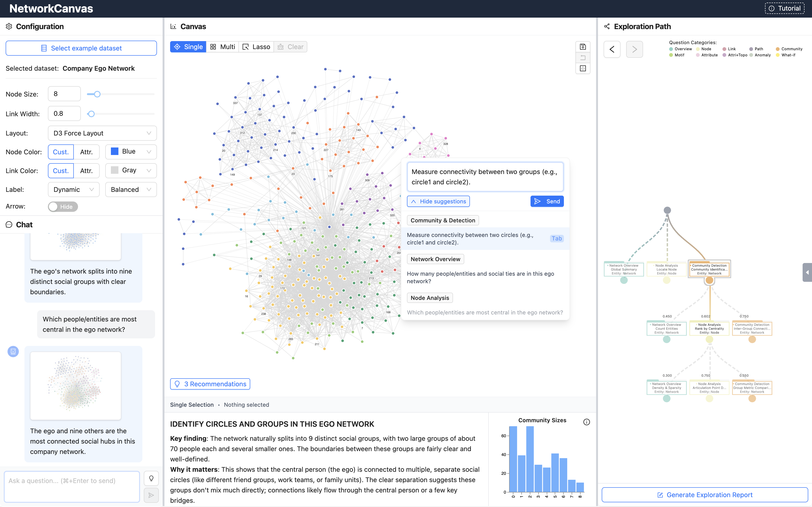Screen dimensions: 812x507
Task: Click the lightbulb suggestion icon beside chat input
Action: (151, 478)
